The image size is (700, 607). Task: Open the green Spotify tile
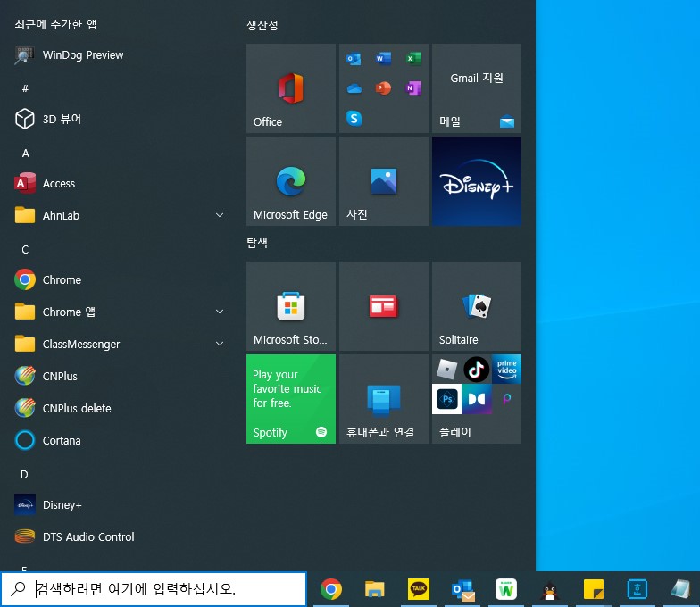coord(291,399)
